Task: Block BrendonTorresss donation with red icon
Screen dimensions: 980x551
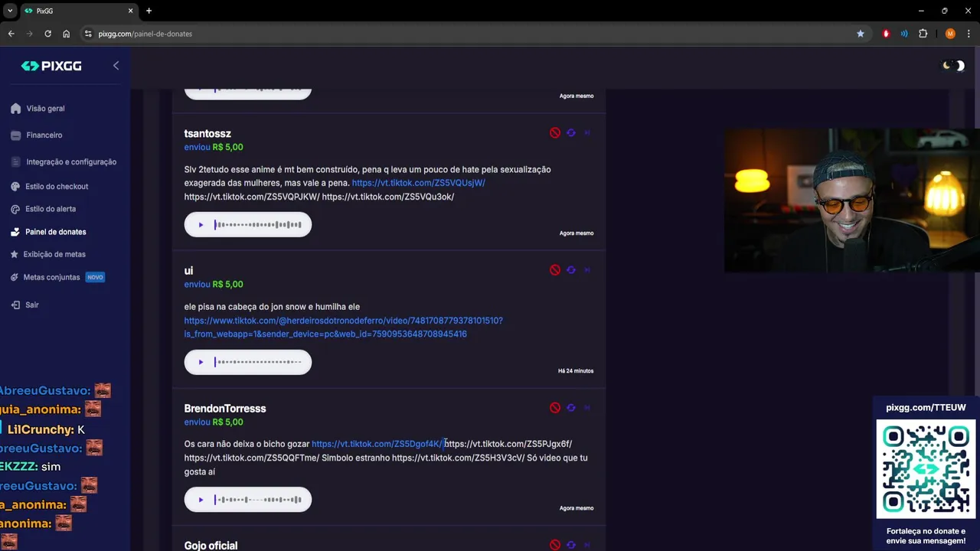Action: (x=555, y=408)
